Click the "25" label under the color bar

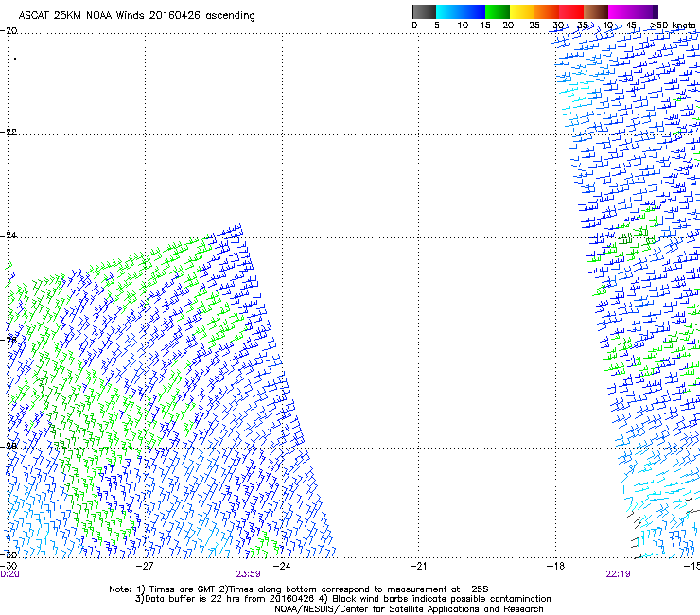(x=534, y=26)
